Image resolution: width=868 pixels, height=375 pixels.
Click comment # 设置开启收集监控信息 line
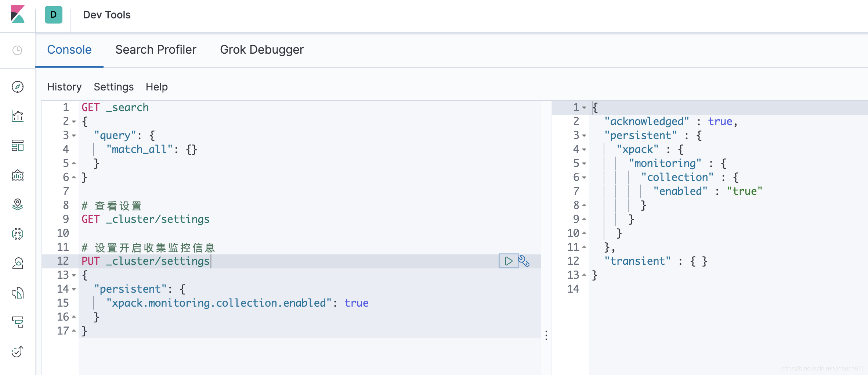(x=148, y=247)
